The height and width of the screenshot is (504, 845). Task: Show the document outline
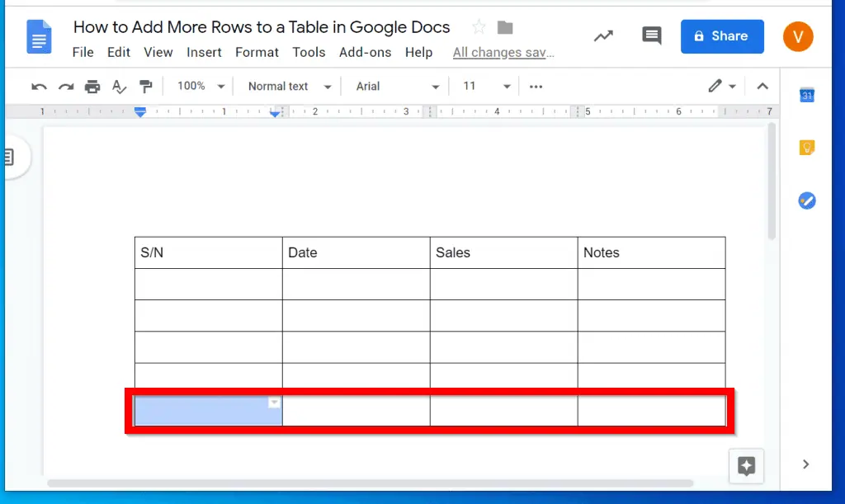click(9, 157)
